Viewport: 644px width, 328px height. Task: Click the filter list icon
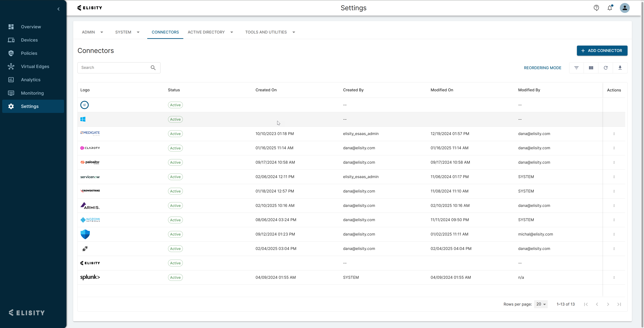point(576,68)
